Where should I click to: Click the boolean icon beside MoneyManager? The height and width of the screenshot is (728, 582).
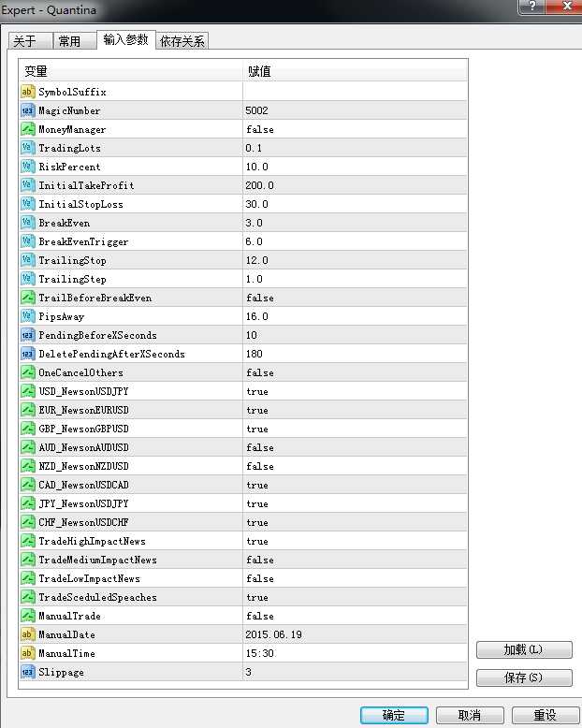pyautogui.click(x=27, y=129)
